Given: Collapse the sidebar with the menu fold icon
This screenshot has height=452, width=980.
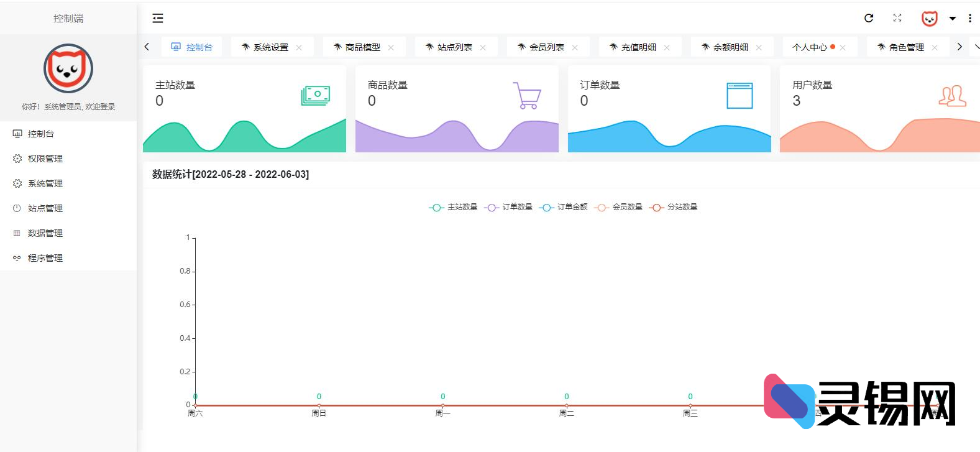Looking at the screenshot, I should pos(158,19).
